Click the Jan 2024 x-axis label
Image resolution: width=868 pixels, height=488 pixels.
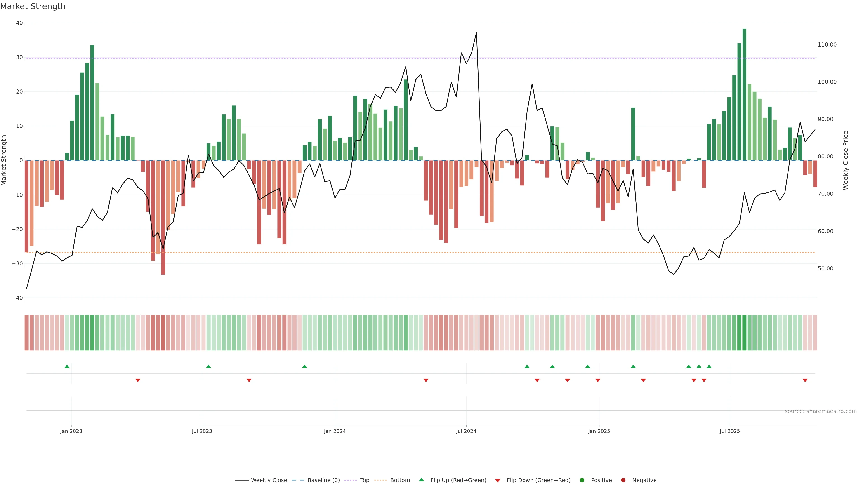(335, 431)
